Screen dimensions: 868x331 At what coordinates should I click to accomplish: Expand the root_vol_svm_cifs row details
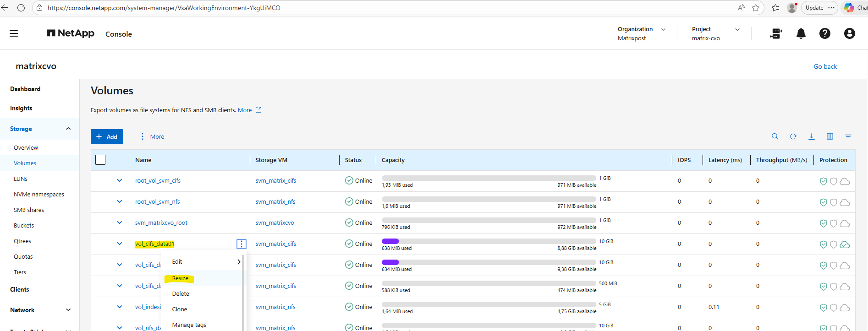click(x=120, y=180)
